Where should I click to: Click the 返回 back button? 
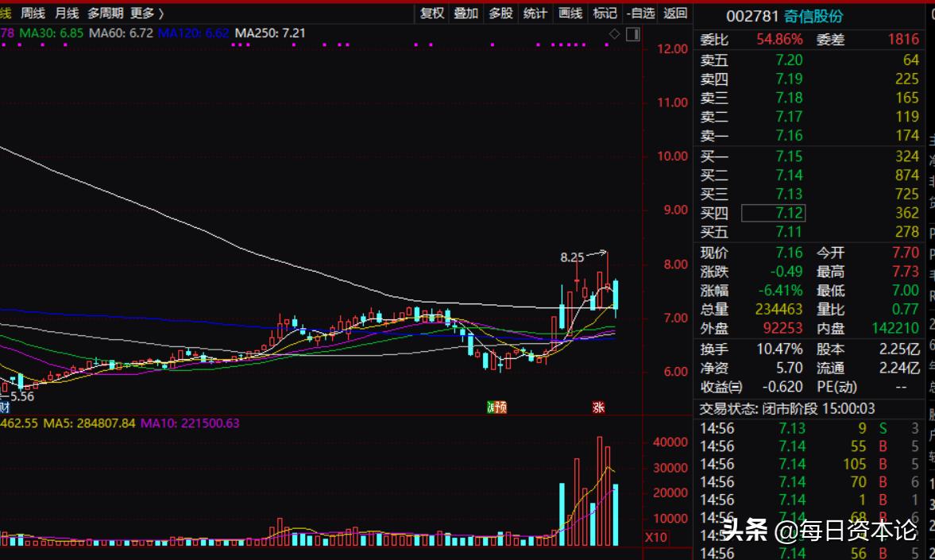675,14
